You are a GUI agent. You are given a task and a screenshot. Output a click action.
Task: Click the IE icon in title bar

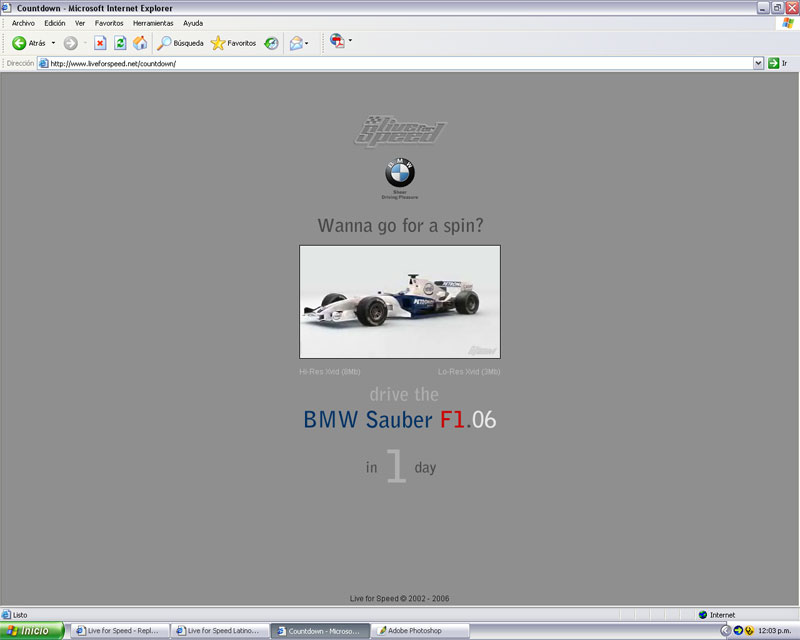(x=6, y=8)
